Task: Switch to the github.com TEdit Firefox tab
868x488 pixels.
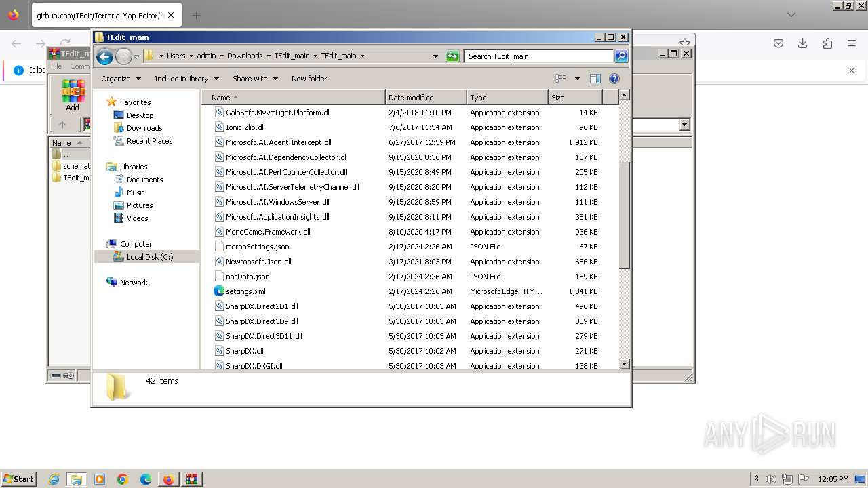Action: (x=106, y=15)
